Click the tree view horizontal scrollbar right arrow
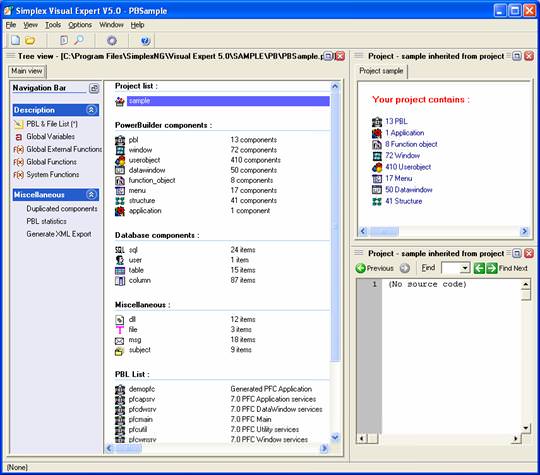The width and height of the screenshot is (540, 475). tap(324, 448)
